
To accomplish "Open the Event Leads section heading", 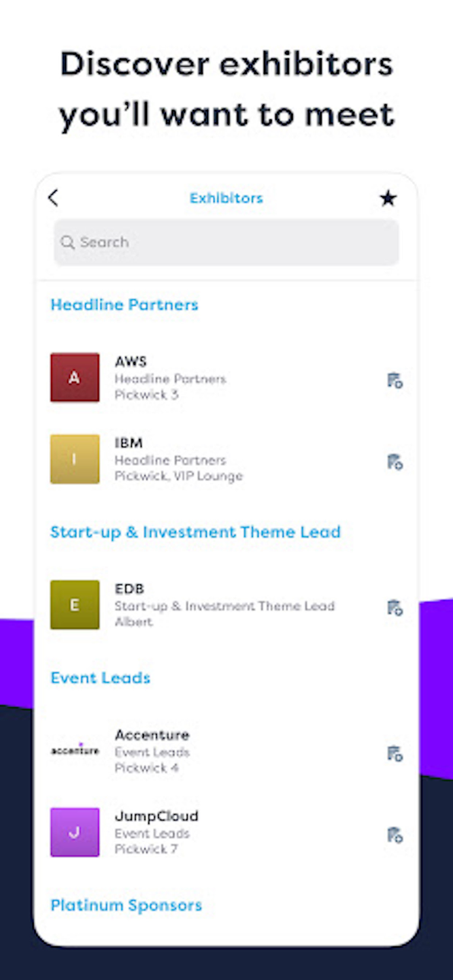I will [100, 678].
